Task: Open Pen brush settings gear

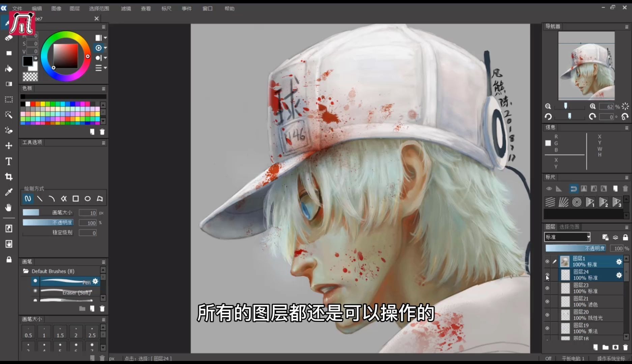Action: (x=95, y=281)
